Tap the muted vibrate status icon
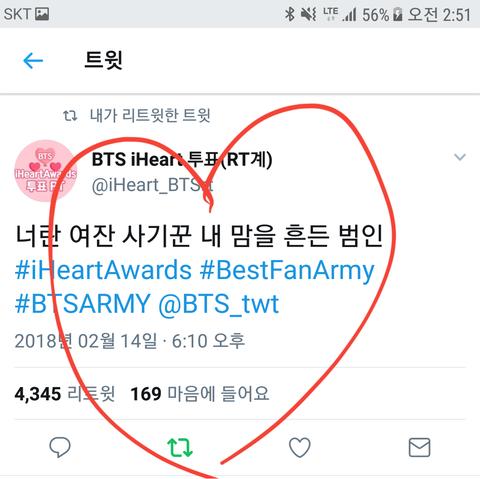Viewport: 480px width, 479px height. (308, 14)
